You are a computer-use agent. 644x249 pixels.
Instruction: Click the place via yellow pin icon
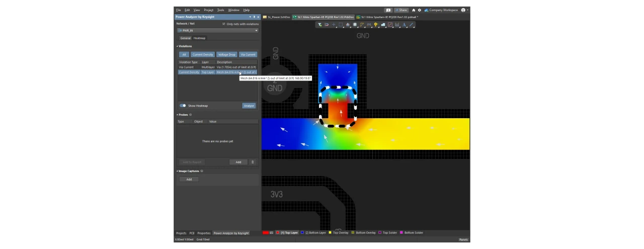point(376,25)
